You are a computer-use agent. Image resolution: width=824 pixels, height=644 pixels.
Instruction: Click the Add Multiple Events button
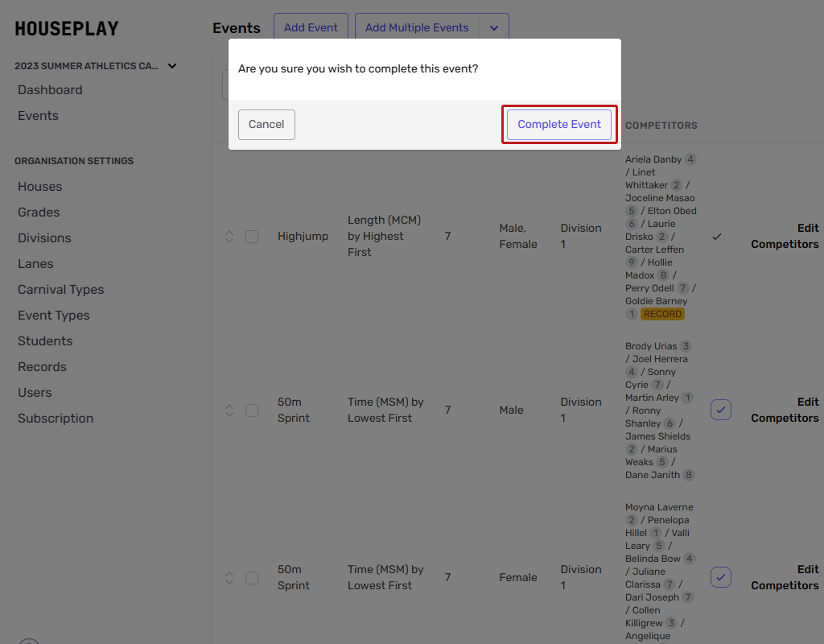click(417, 28)
